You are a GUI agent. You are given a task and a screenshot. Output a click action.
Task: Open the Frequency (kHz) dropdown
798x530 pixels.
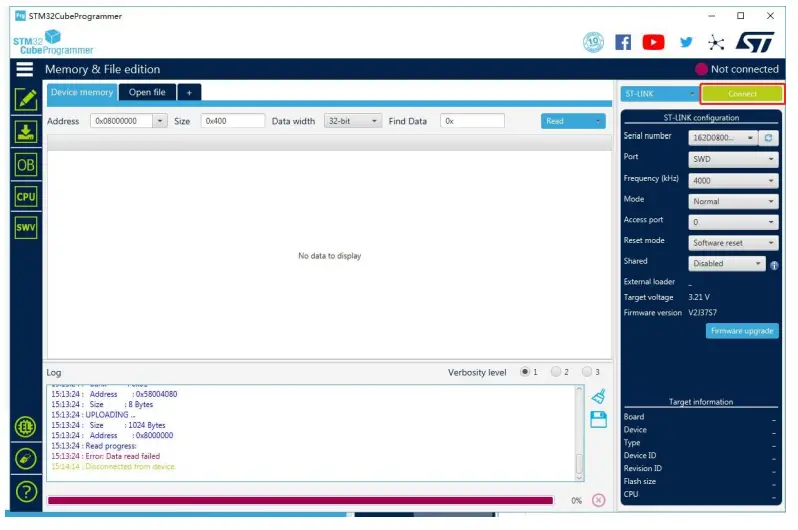[x=733, y=181]
